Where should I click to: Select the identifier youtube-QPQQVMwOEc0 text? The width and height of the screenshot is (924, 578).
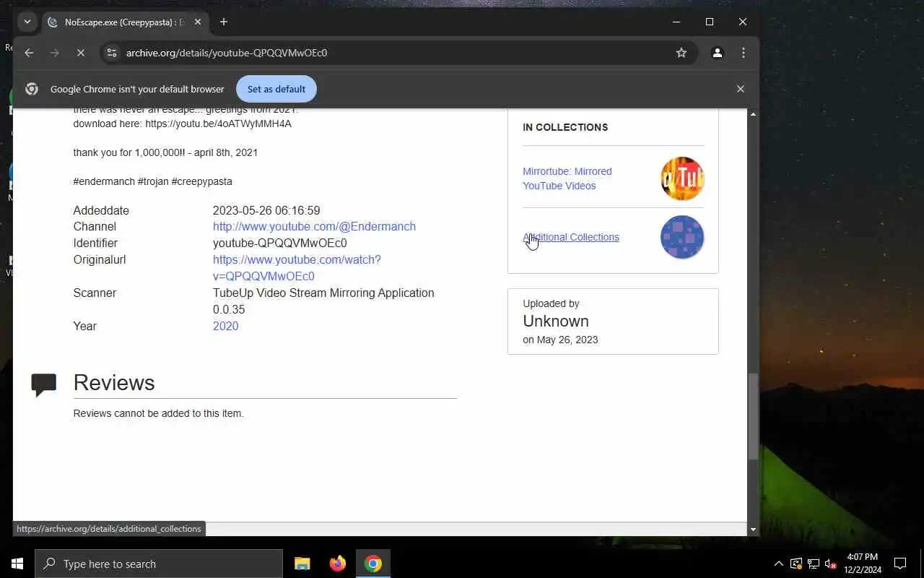(x=280, y=243)
